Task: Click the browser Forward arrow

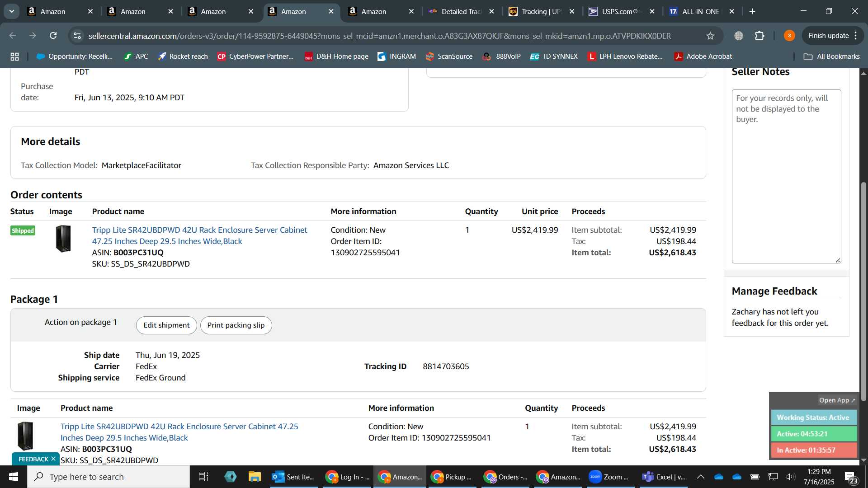Action: click(33, 36)
